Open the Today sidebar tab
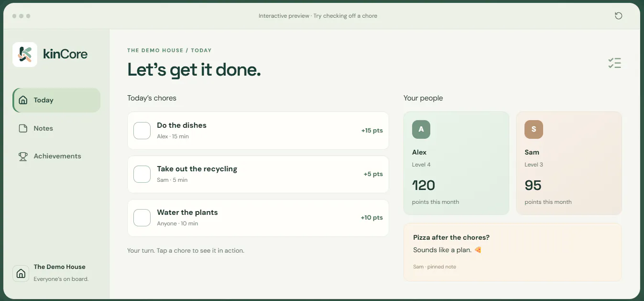The width and height of the screenshot is (644, 301). (x=56, y=100)
